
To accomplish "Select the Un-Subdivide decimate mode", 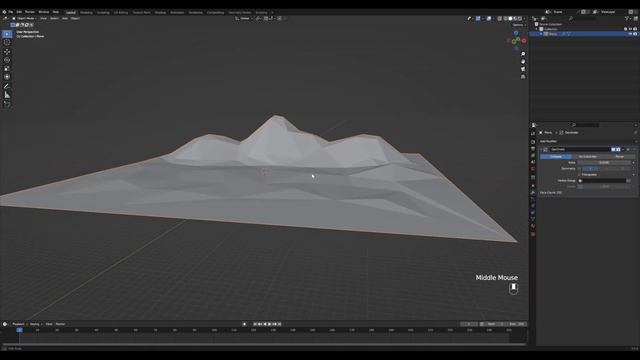I will pos(587,156).
